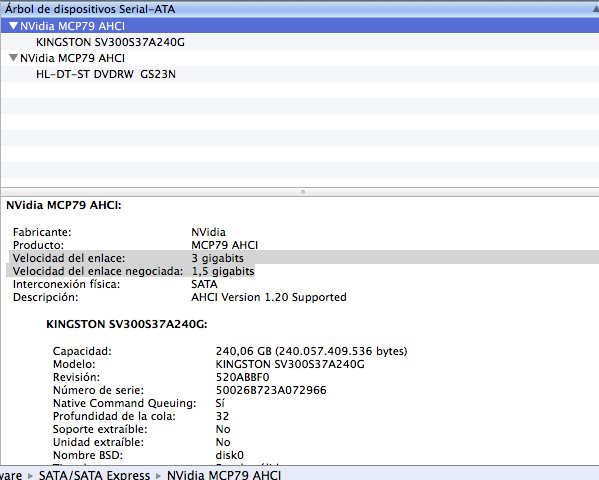The width and height of the screenshot is (599, 480).
Task: Click 'Velocidad del enlace negociada:' label
Action: tap(98, 271)
